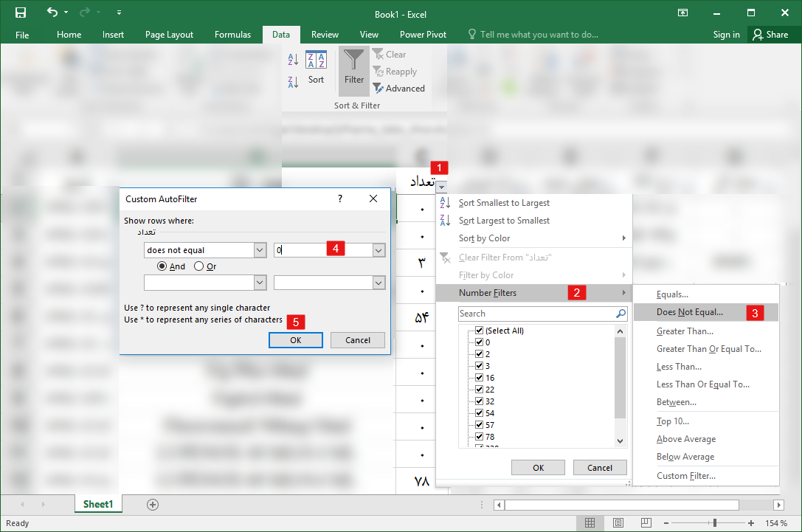
Task: Click the filter menu Search field
Action: [x=537, y=314]
